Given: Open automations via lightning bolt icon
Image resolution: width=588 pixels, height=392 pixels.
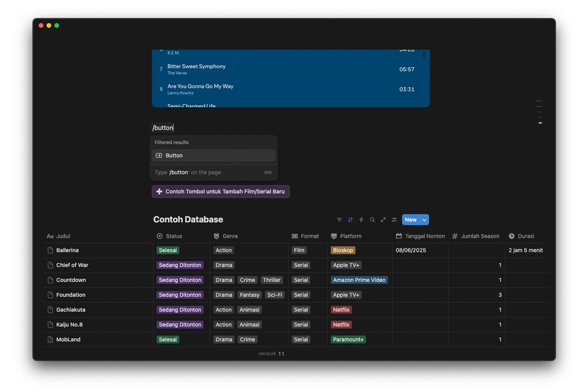Looking at the screenshot, I should (x=361, y=220).
